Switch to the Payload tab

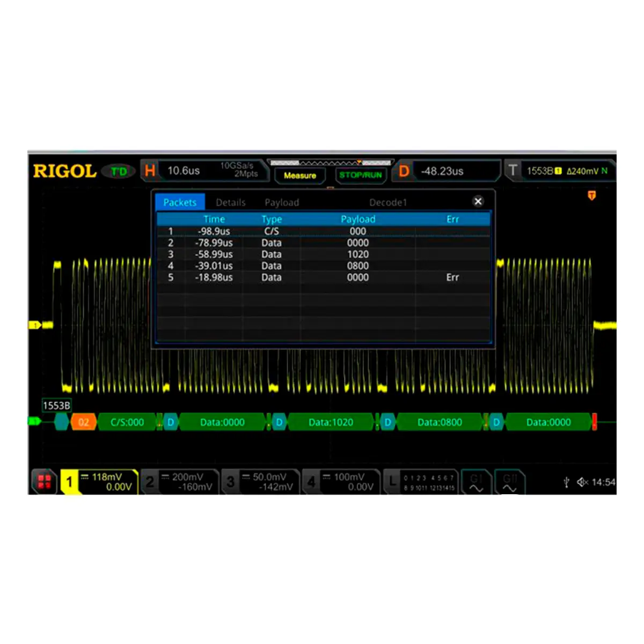[x=282, y=202]
